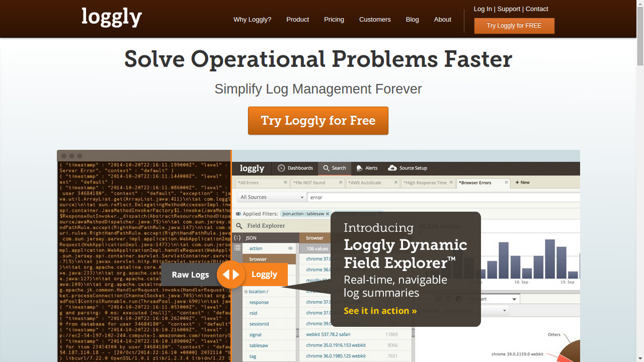
Task: Click the Dashboards gauge icon
Action: pyautogui.click(x=281, y=168)
